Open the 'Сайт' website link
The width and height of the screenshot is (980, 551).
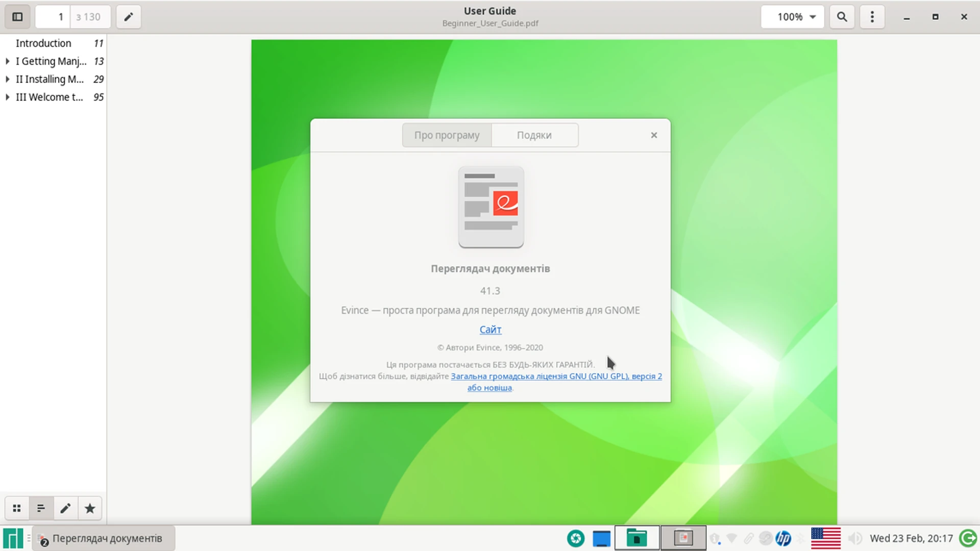(491, 330)
